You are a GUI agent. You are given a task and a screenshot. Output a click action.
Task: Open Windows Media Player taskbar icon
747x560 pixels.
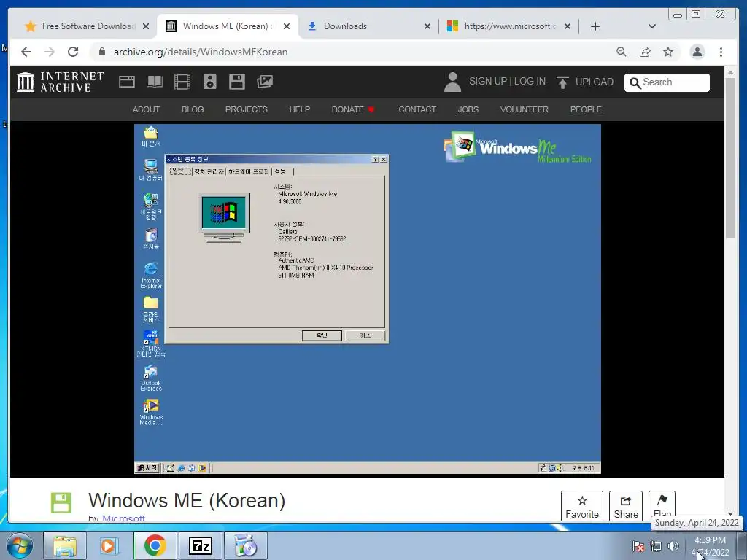(108, 545)
